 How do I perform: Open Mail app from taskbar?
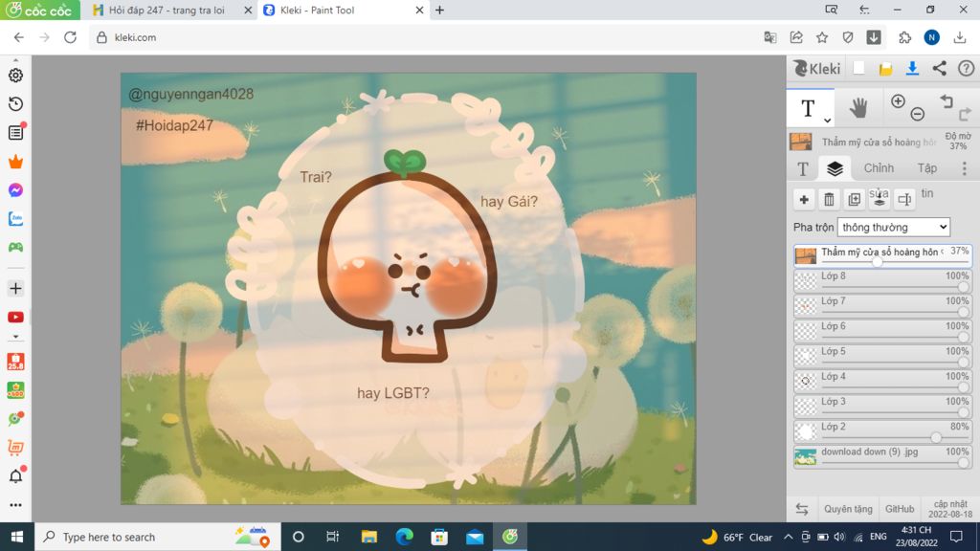point(475,537)
